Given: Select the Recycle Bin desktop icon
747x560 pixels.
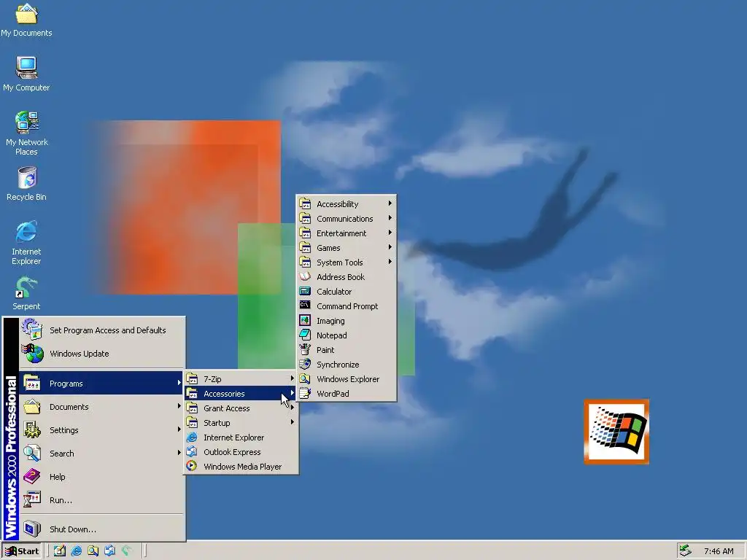Looking at the screenshot, I should [x=27, y=184].
